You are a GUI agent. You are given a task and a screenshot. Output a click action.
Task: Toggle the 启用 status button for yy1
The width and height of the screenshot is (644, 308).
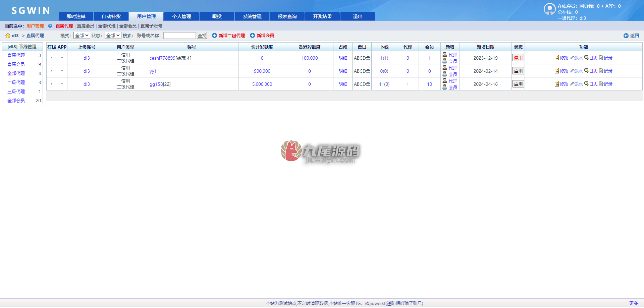(x=518, y=71)
